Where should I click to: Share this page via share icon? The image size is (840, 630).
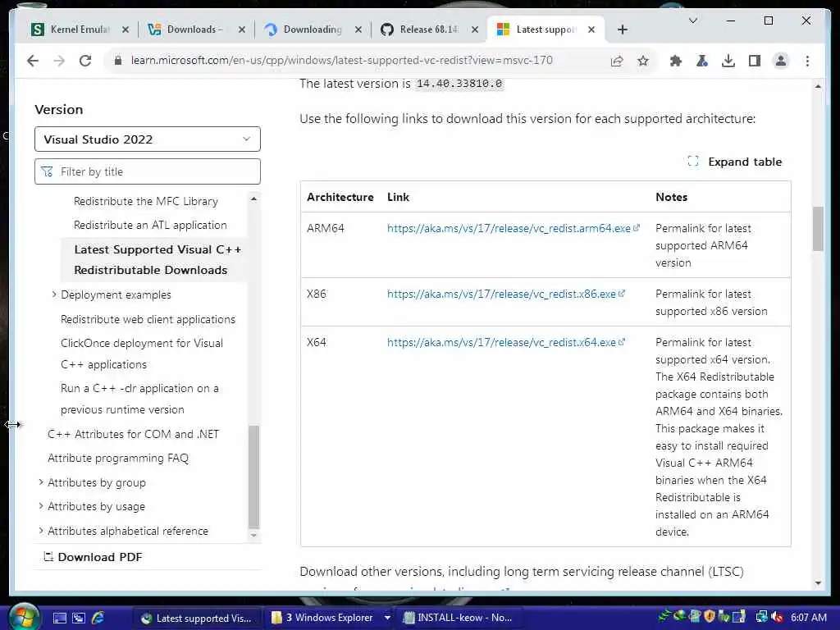(617, 61)
